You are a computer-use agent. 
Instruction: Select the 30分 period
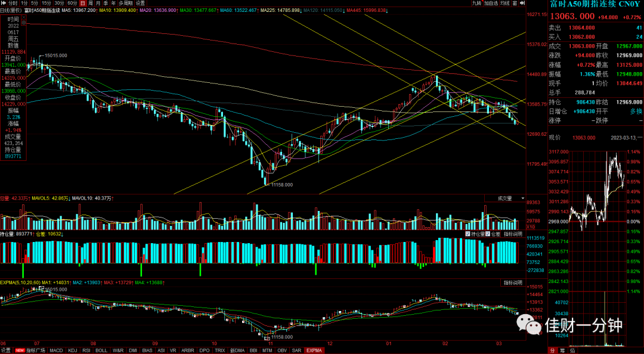(60, 3)
